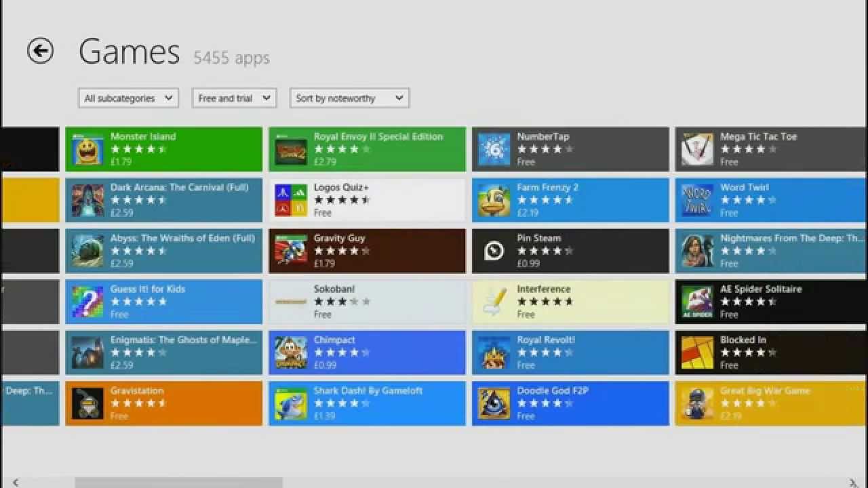Open the Nightmares From The Deep icon
The height and width of the screenshot is (488, 868).
(698, 251)
